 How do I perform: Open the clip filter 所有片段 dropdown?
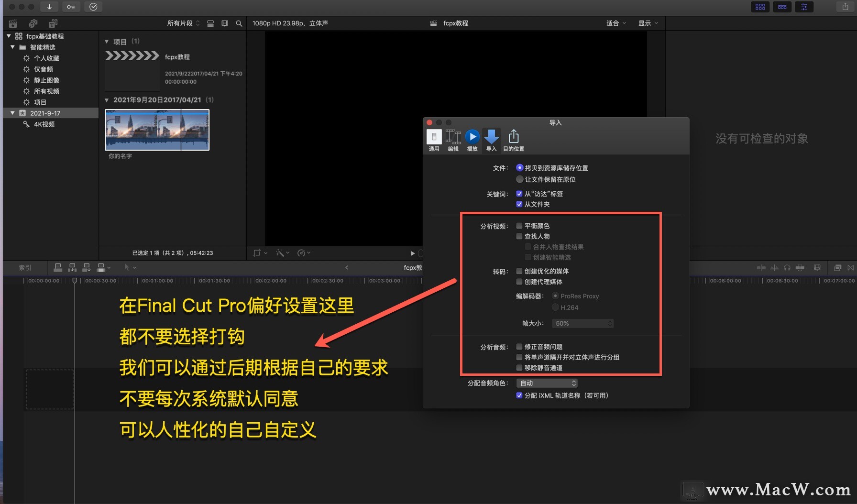coord(183,23)
